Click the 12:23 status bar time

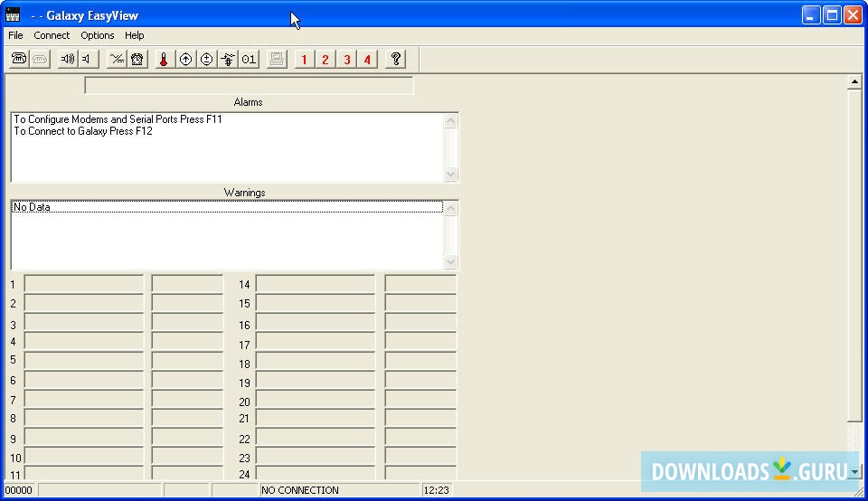click(436, 490)
